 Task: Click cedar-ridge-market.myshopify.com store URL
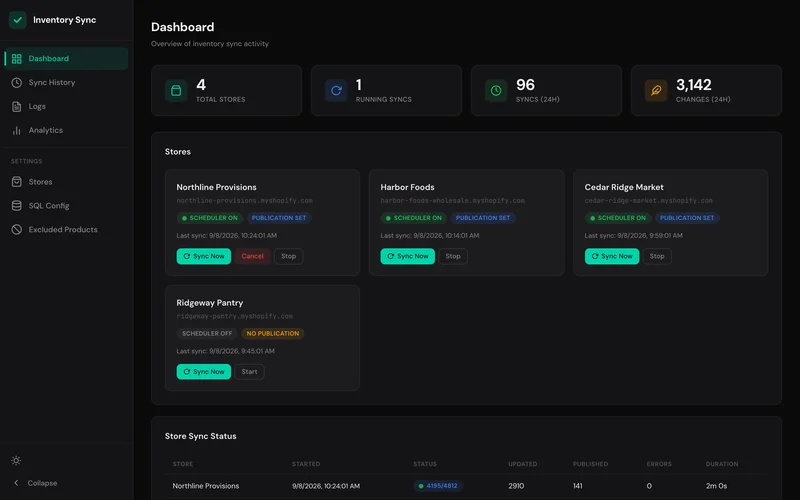tap(648, 201)
